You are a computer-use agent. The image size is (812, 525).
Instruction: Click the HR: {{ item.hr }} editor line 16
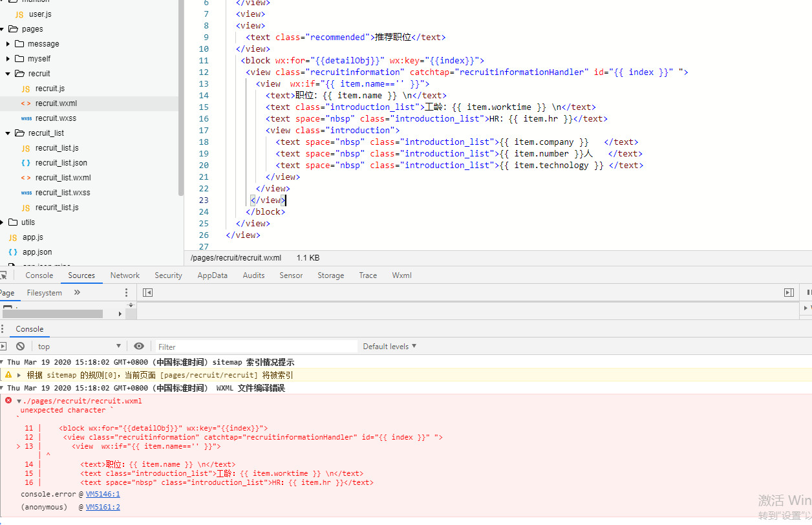tap(437, 119)
